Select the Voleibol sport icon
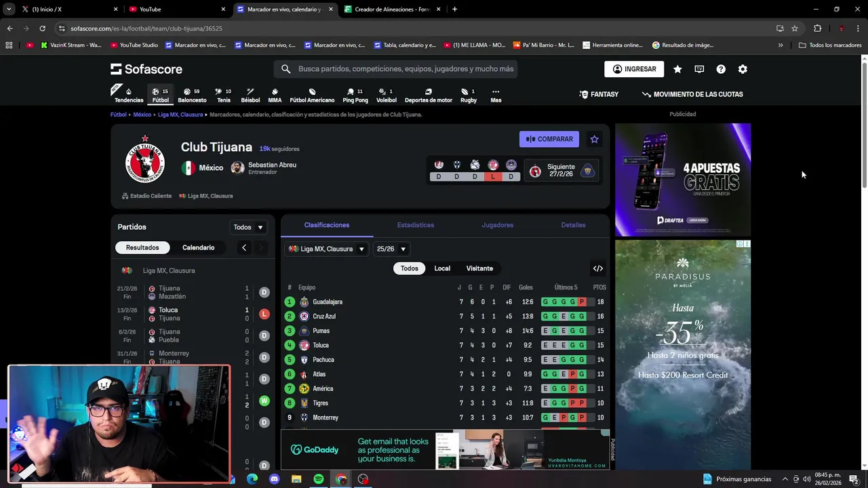Screen dimensions: 868x488 tap(387, 95)
